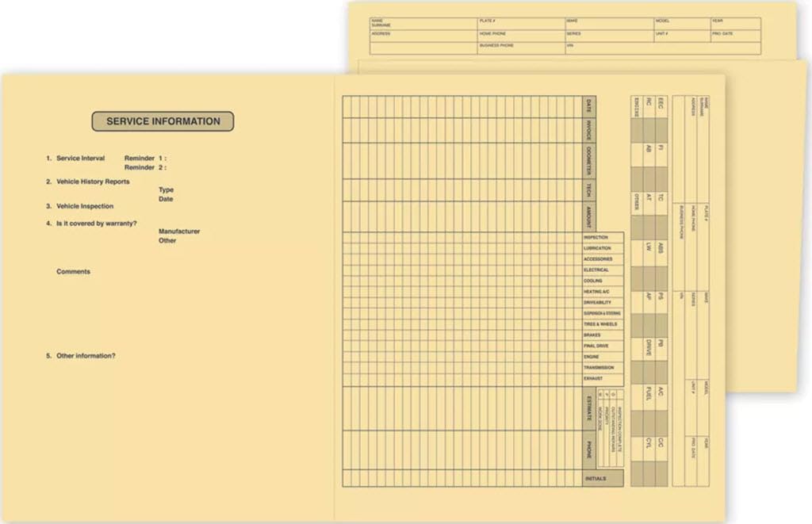Click the DRIVEABILITY row label
The image size is (812, 524).
tap(603, 302)
